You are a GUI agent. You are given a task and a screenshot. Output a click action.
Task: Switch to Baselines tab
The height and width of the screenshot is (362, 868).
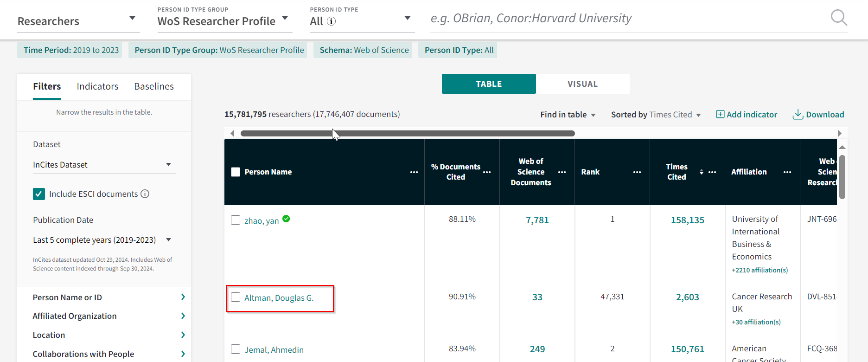[x=154, y=86]
